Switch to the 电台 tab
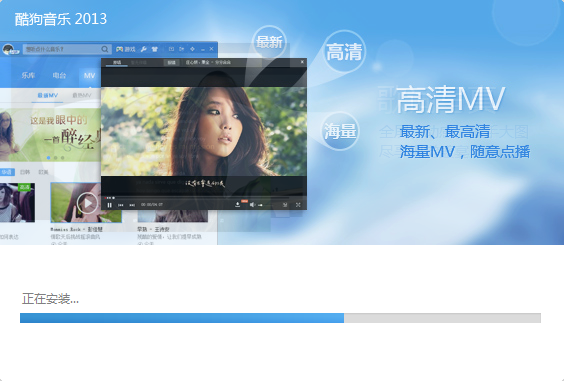 (59, 76)
